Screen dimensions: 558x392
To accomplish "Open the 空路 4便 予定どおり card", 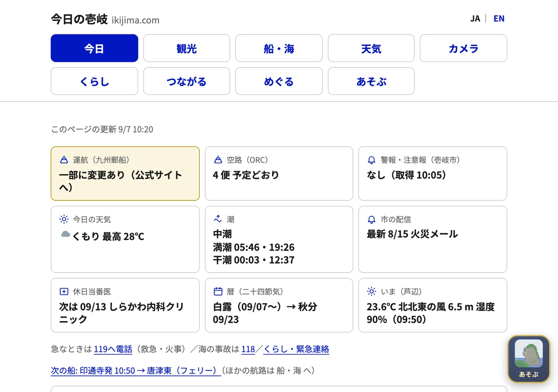I will click(x=279, y=173).
